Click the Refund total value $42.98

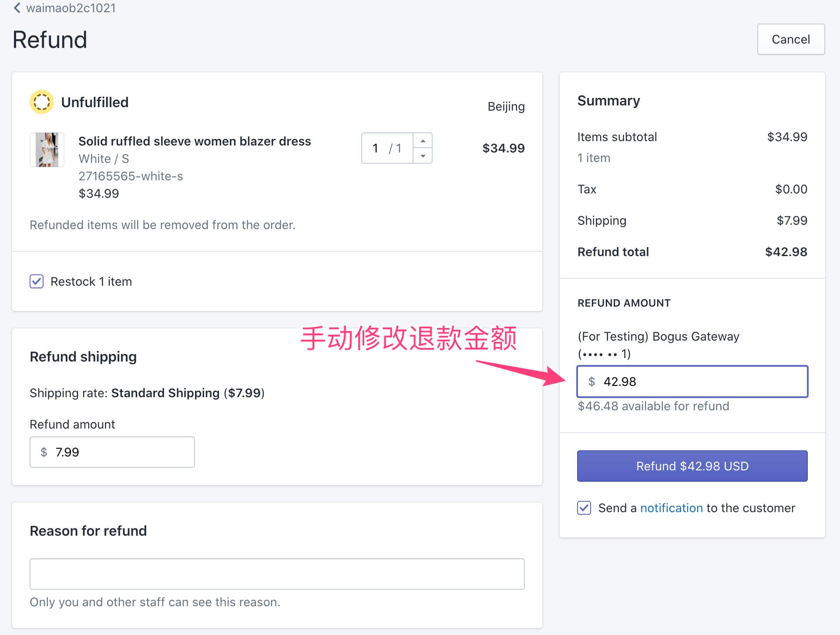coord(786,252)
